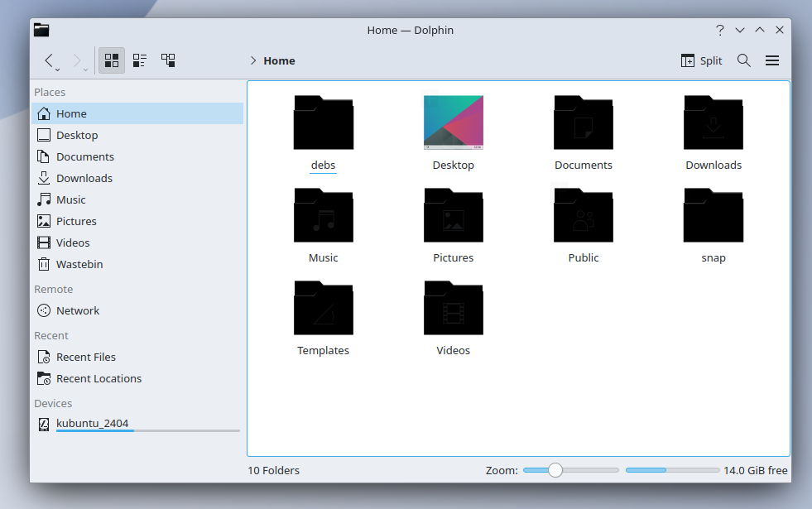Click the Recent section header
Viewport: 812px width, 509px height.
tap(51, 335)
